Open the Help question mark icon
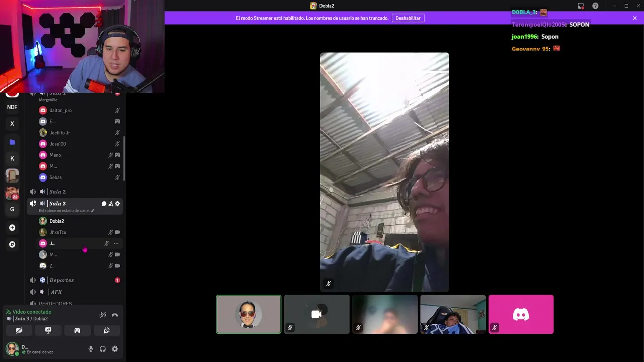Screen dimensions: 644x362 [x=595, y=6]
